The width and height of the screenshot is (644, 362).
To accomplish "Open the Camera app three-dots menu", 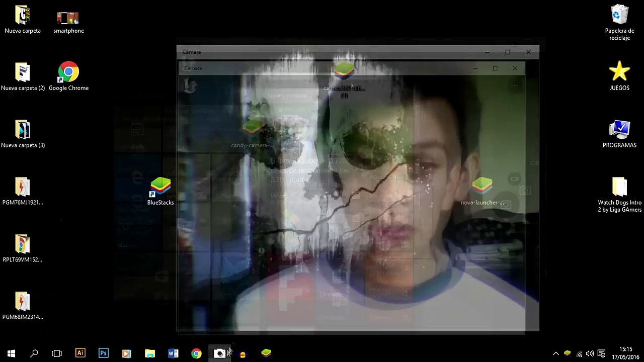I will coord(515,85).
